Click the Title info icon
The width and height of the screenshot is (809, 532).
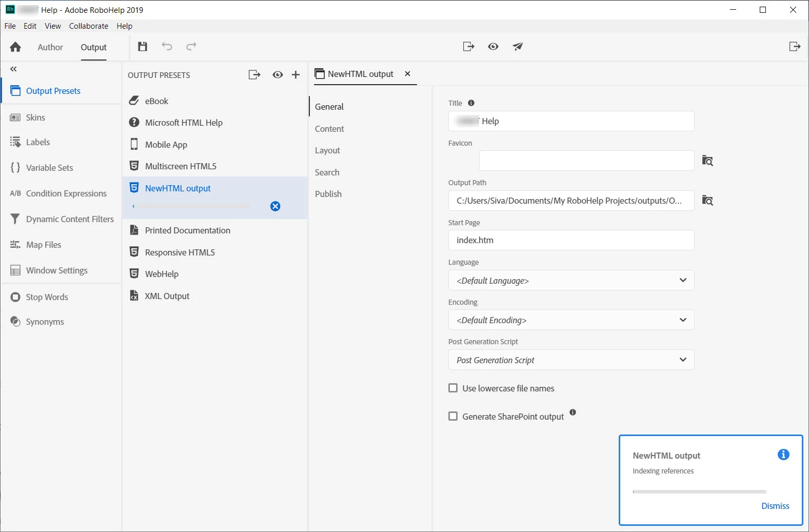(471, 103)
